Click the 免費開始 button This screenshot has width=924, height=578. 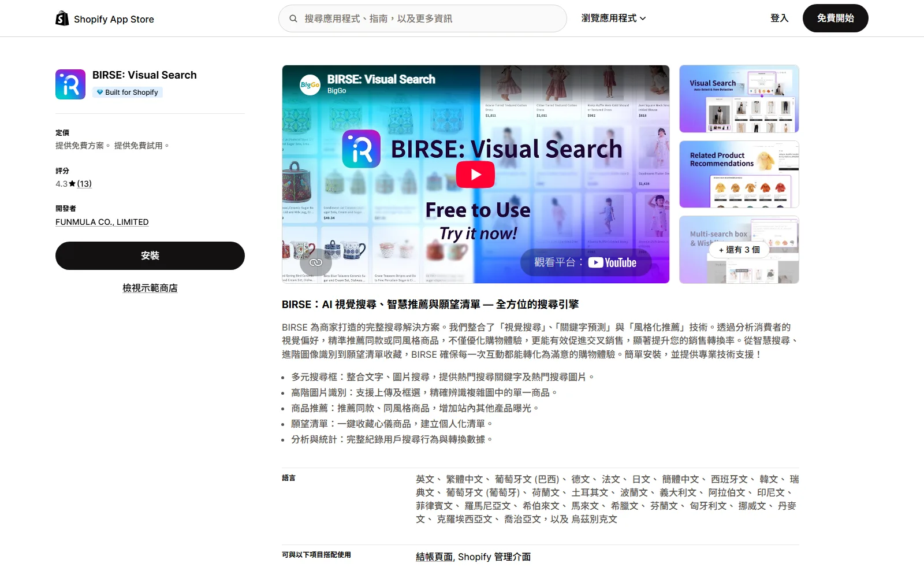click(835, 18)
